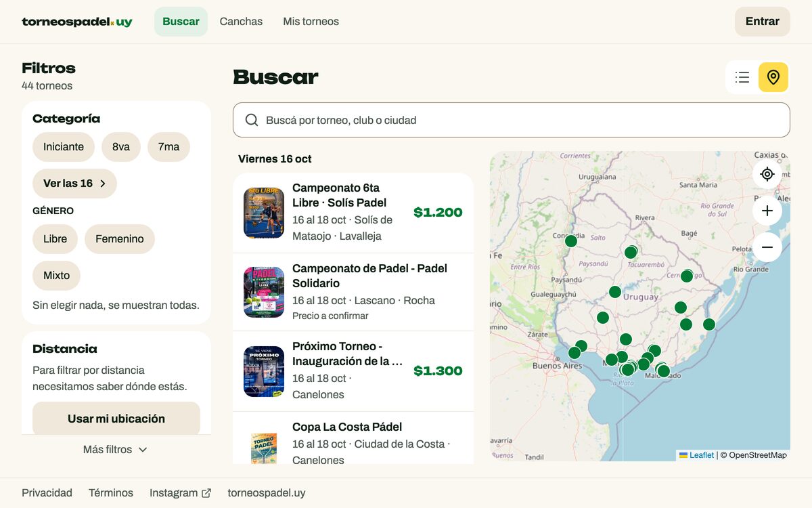Open the torneospadel.uy logo home

(77, 22)
